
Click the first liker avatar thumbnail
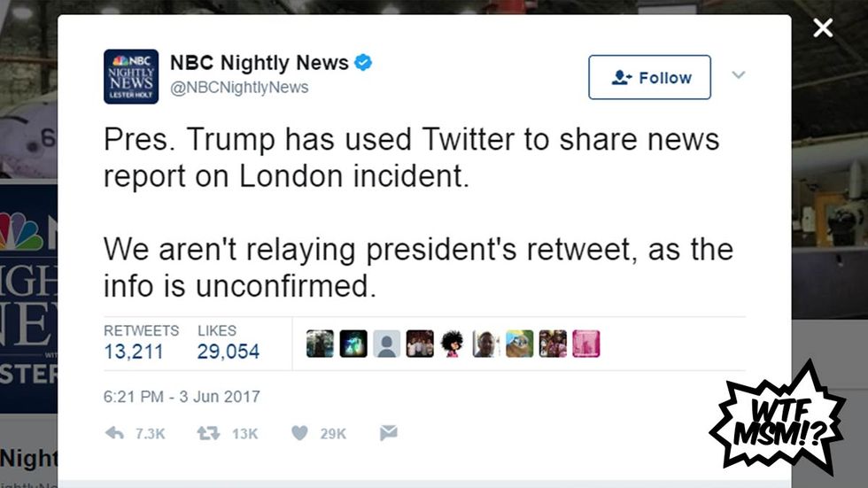[x=320, y=344]
